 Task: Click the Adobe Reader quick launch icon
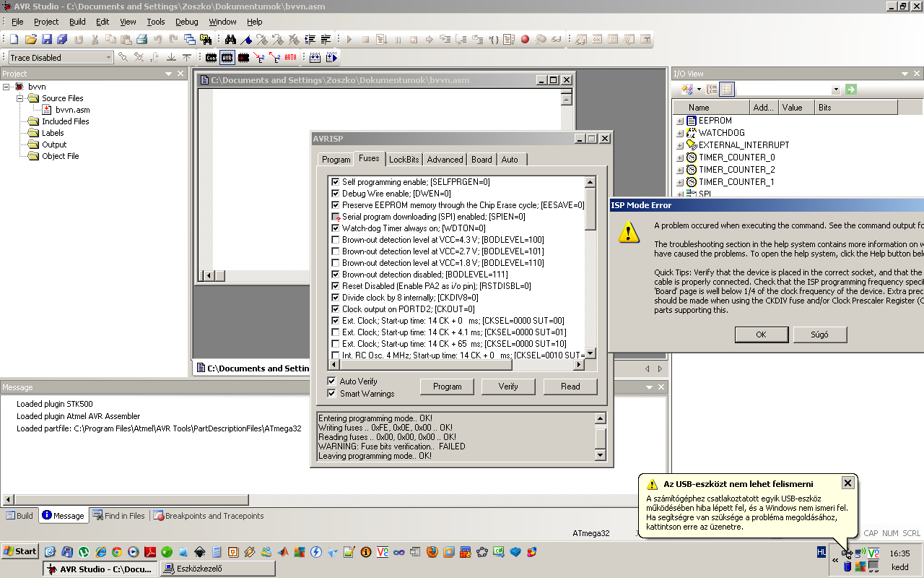149,552
